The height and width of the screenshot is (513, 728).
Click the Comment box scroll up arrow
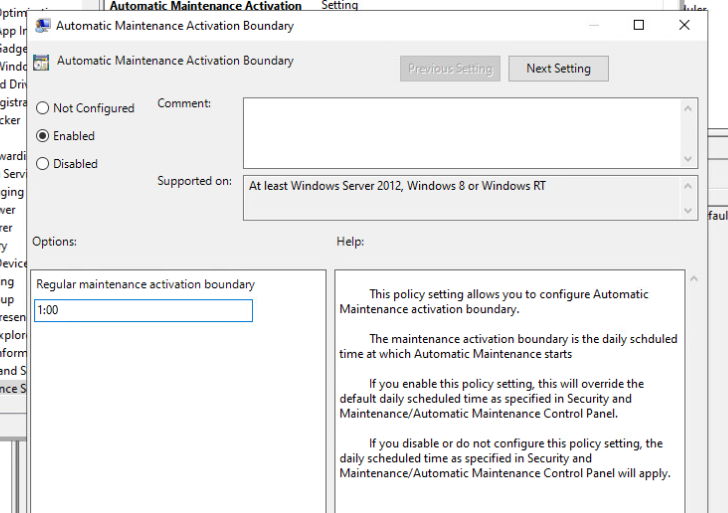click(688, 109)
